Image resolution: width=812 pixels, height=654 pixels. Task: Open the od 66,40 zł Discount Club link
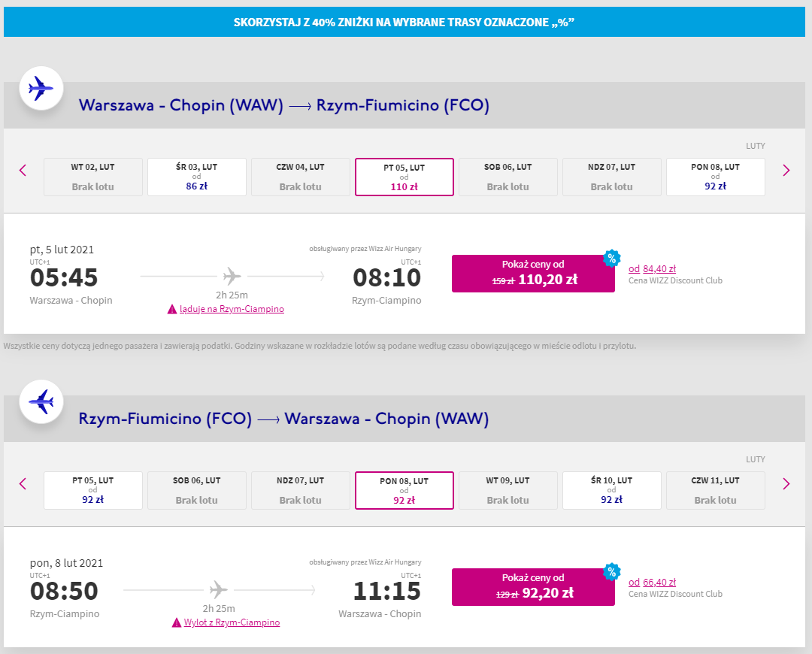coord(652,582)
